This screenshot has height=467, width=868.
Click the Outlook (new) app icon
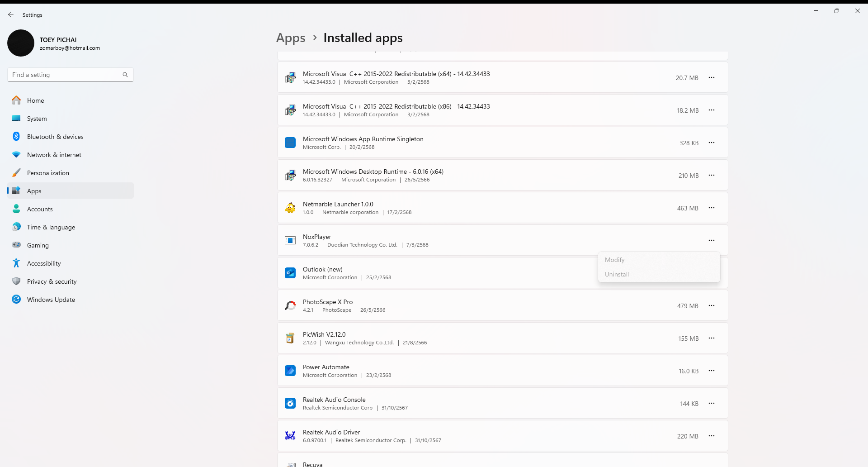pyautogui.click(x=290, y=273)
